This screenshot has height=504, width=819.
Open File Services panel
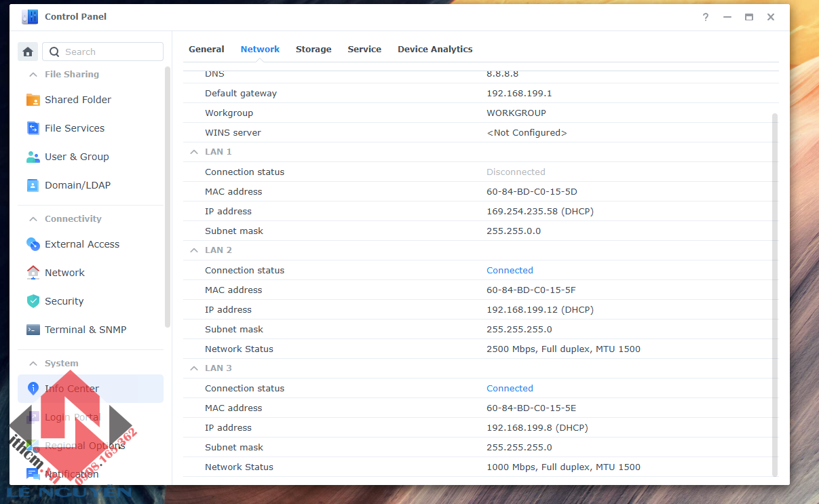[x=74, y=128]
